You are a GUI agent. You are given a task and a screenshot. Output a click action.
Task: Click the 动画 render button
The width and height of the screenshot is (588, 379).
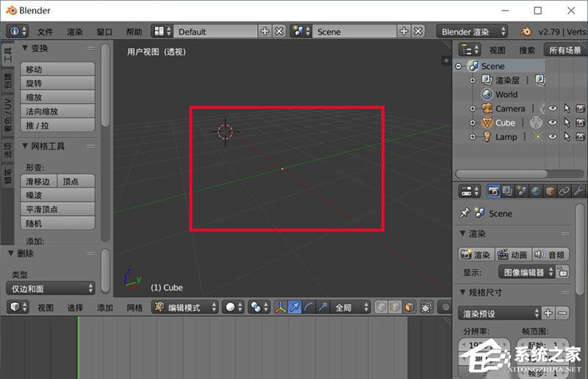(512, 254)
